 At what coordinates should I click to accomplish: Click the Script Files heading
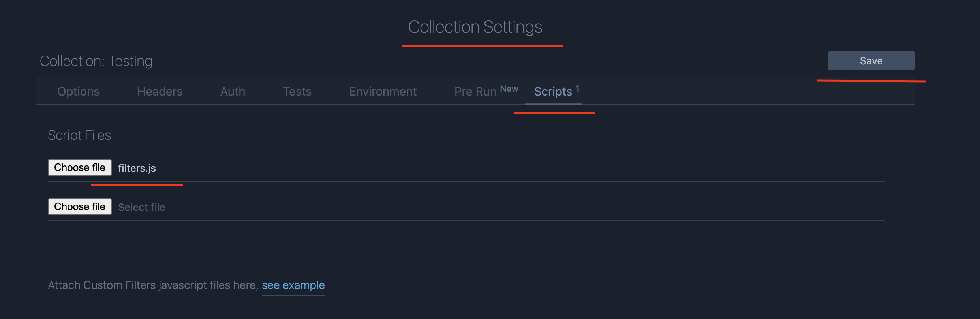pyautogui.click(x=79, y=135)
